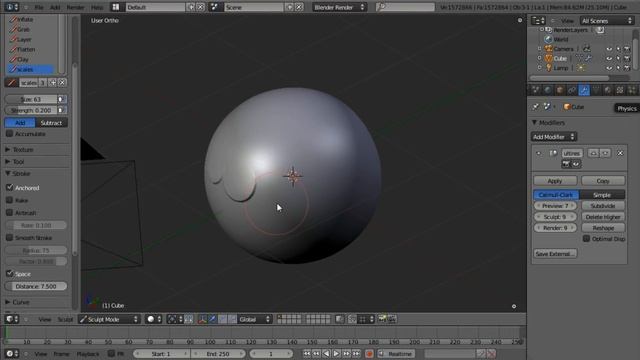Screen dimensions: 640x360
Task: Jump to the start frame
Action: 307,354
